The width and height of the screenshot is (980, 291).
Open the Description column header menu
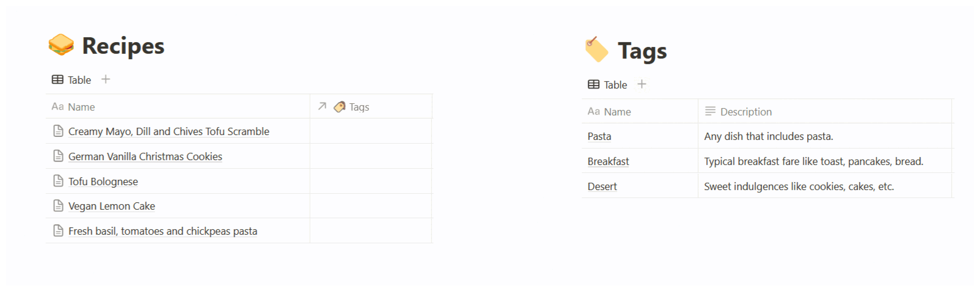(x=745, y=112)
